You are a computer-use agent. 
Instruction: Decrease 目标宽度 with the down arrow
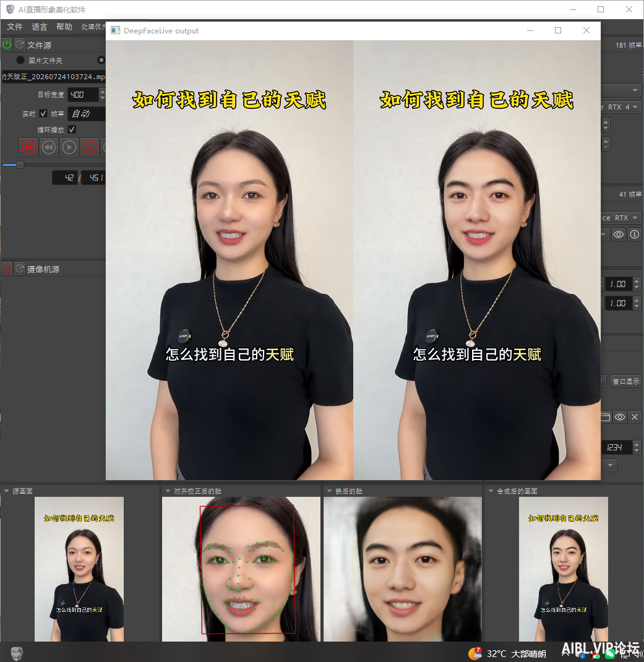pyautogui.click(x=102, y=98)
